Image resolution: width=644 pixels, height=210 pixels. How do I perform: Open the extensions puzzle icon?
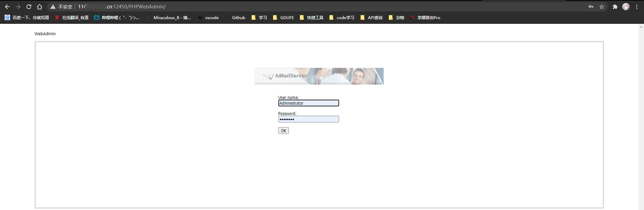click(615, 7)
